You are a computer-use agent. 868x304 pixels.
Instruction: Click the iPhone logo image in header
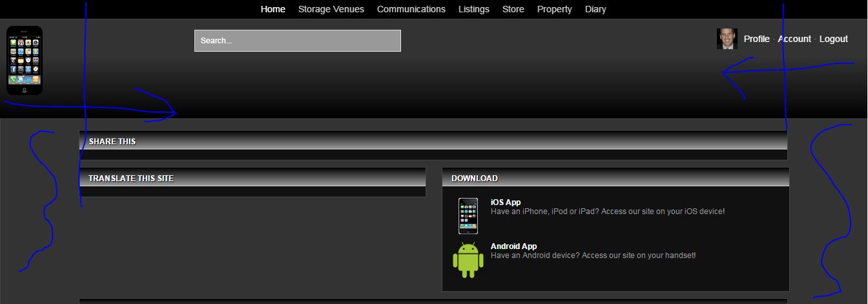(25, 61)
